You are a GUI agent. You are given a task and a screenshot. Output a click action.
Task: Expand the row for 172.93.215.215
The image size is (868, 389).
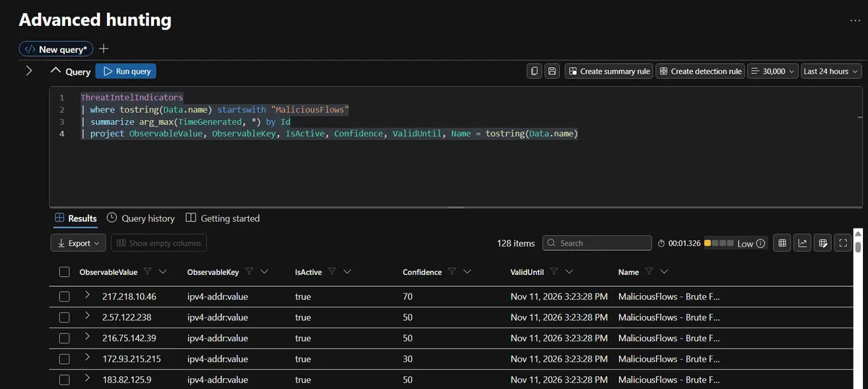[x=87, y=358]
